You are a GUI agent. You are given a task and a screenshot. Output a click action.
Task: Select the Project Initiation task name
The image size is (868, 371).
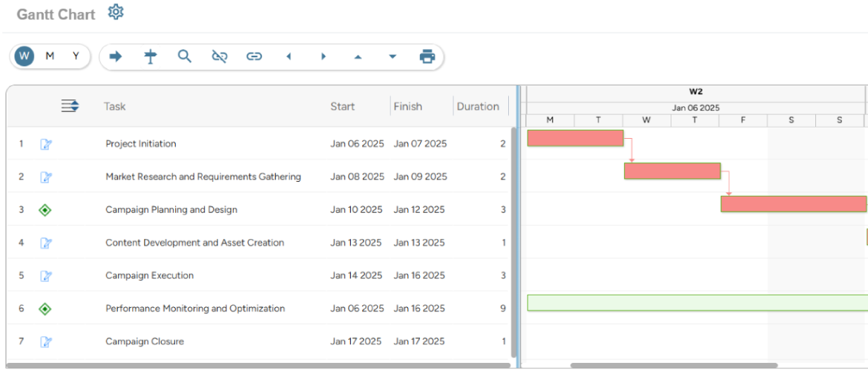141,144
